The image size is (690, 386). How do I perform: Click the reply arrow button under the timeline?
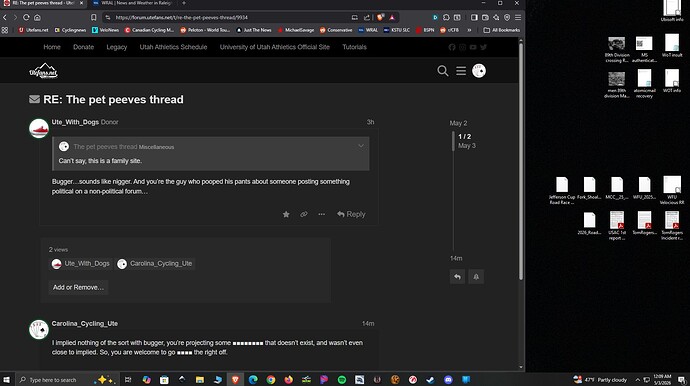[x=457, y=277]
